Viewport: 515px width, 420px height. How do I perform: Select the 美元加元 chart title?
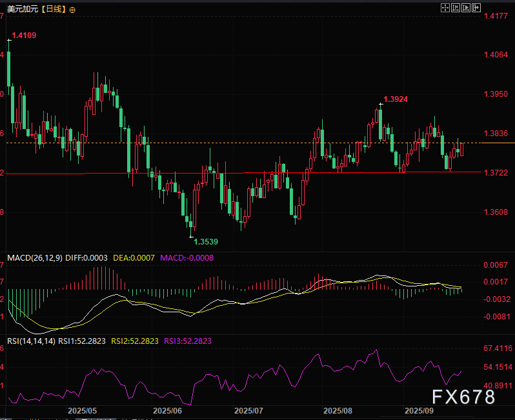(21, 10)
